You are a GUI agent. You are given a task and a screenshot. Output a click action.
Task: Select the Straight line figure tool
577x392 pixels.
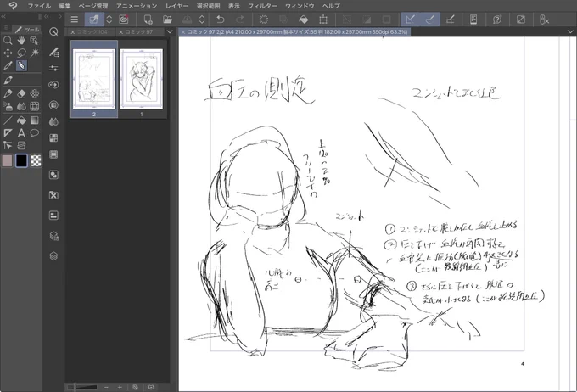click(8, 120)
